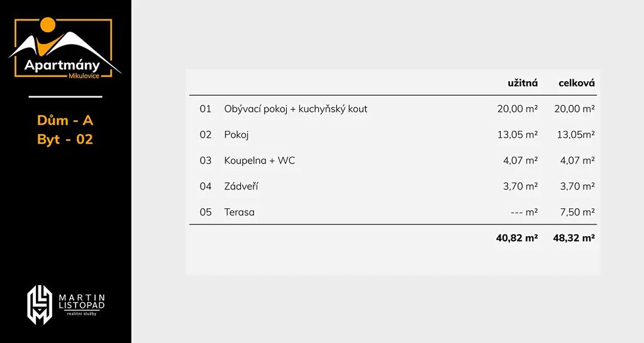Click the "užitná" column header

pyautogui.click(x=523, y=83)
